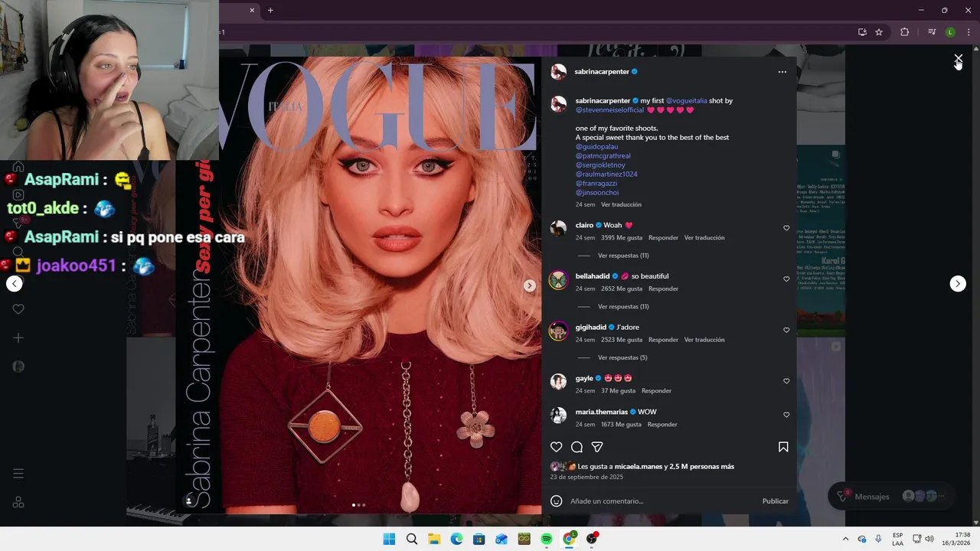Select the carousel position dots
This screenshot has height=551, width=980.
pos(358,505)
